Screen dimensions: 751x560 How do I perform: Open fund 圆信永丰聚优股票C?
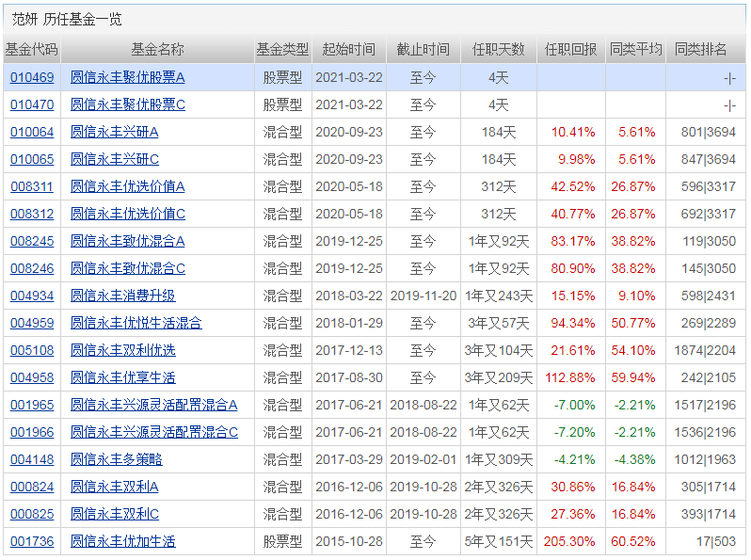point(128,104)
